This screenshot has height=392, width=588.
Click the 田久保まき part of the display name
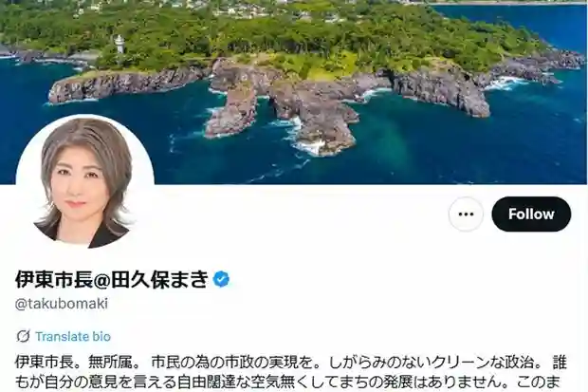tap(159, 279)
